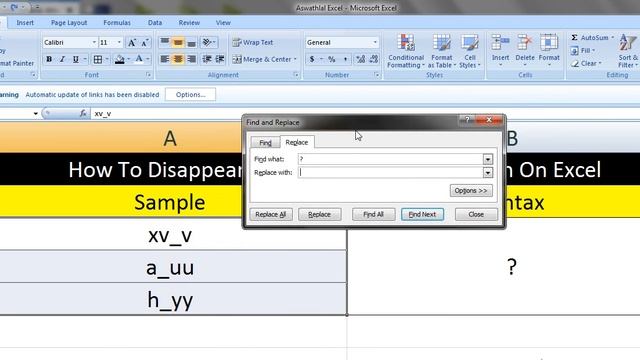Apply the Font Color A

click(139, 59)
